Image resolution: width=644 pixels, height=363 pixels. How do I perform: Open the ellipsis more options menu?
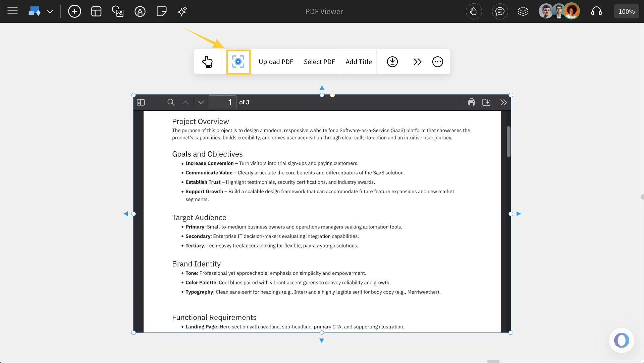point(438,62)
